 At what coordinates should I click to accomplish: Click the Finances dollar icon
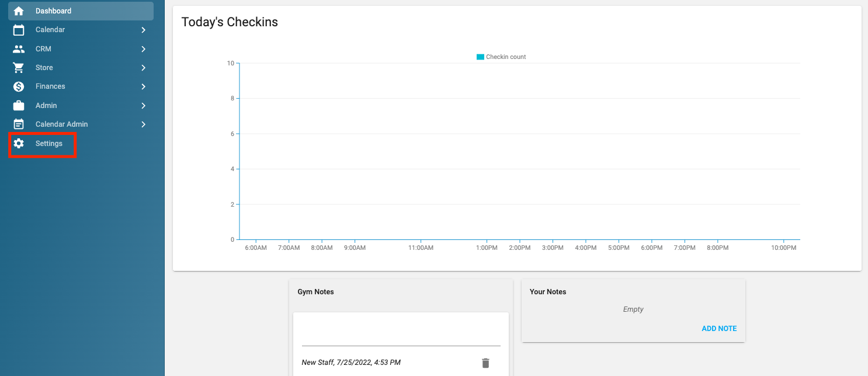[x=19, y=86]
